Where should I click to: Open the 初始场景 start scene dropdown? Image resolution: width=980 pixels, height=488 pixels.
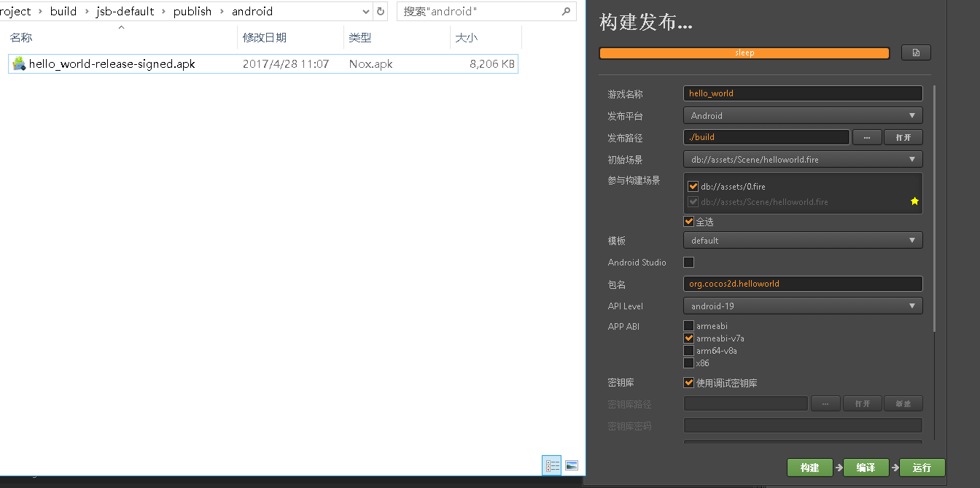click(803, 159)
